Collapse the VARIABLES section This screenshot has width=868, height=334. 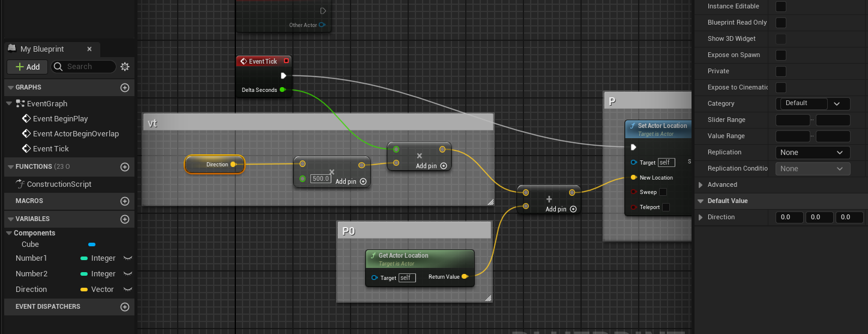11,219
